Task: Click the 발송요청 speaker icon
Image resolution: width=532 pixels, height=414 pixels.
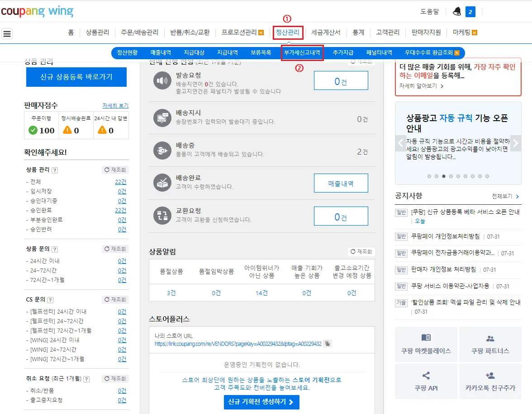Action: tap(162, 81)
